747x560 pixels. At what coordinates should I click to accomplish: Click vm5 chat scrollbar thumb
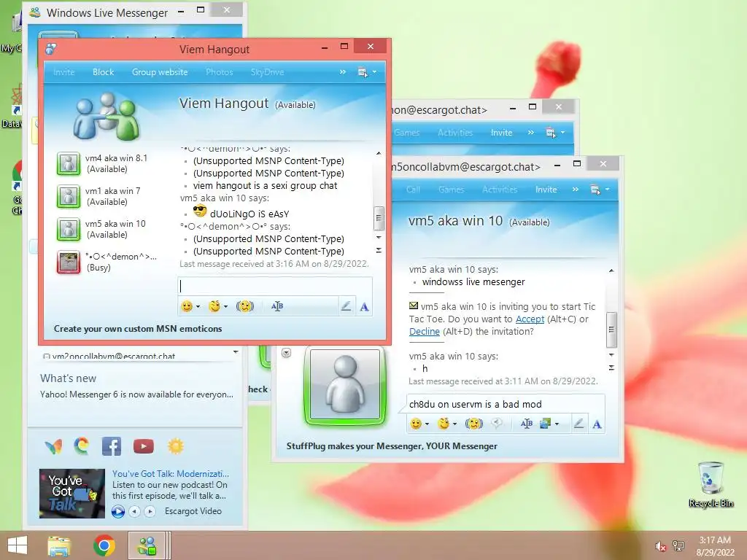pos(611,330)
